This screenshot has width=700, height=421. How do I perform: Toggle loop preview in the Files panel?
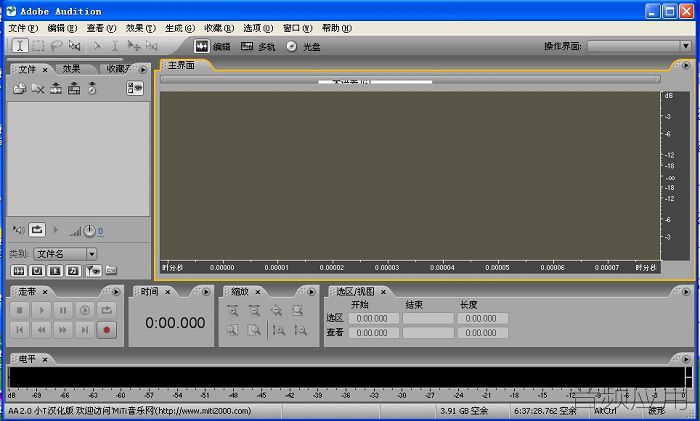[37, 230]
